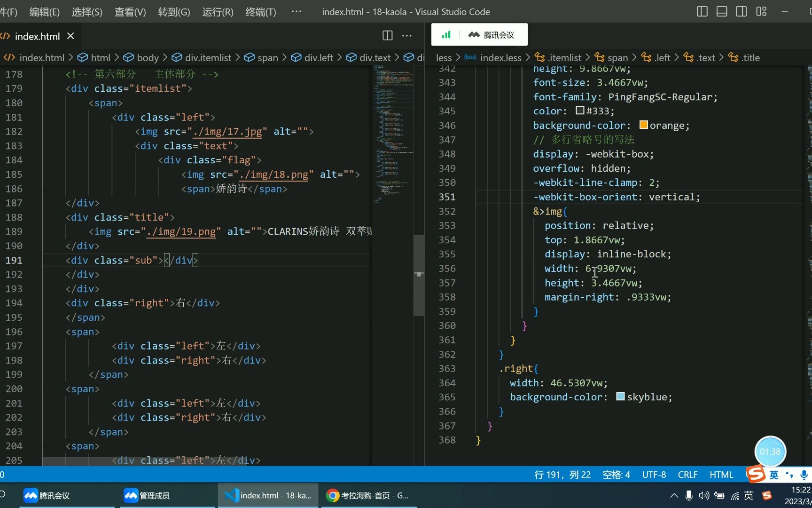
Task: Toggle Sogou 英 language mode
Action: [x=773, y=475]
